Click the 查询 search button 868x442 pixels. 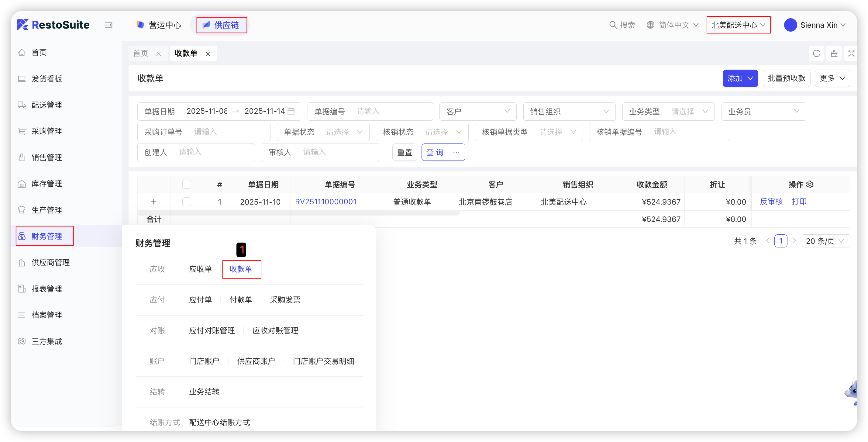point(434,152)
